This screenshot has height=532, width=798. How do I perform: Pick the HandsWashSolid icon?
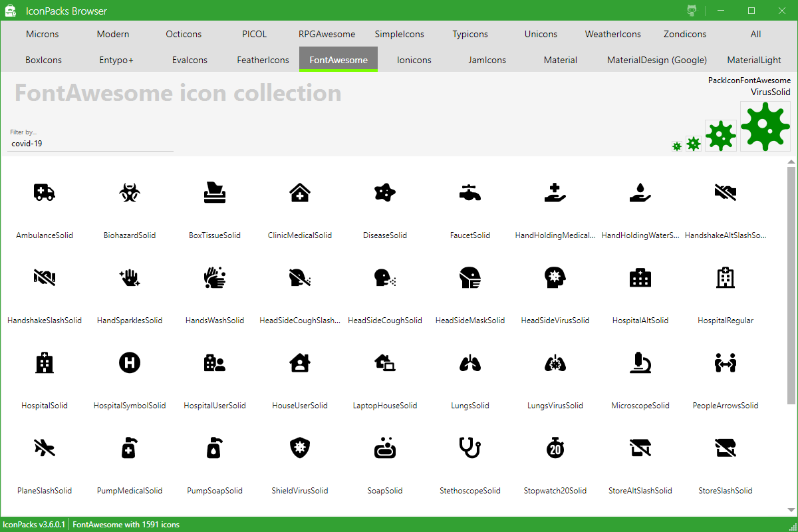[x=215, y=278]
